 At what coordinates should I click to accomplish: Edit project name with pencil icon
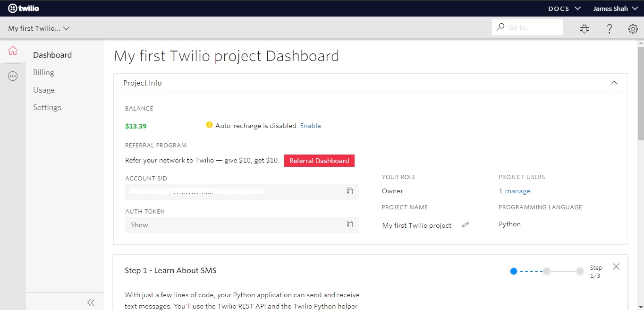coord(465,225)
